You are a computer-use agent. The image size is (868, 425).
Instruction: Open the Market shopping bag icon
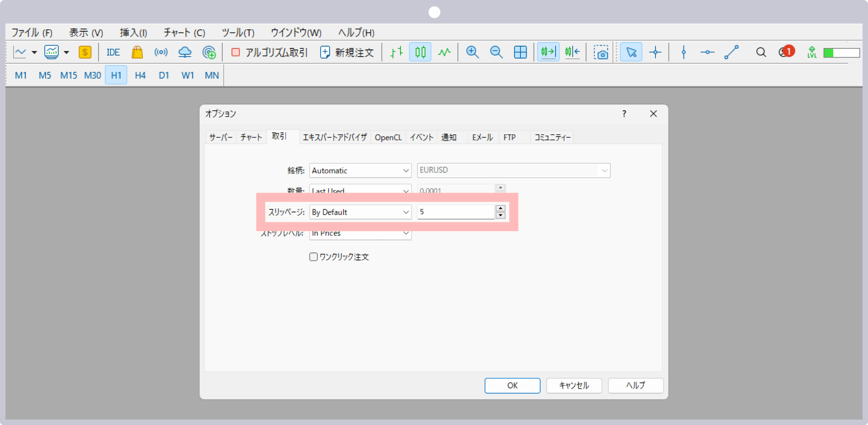pyautogui.click(x=137, y=52)
